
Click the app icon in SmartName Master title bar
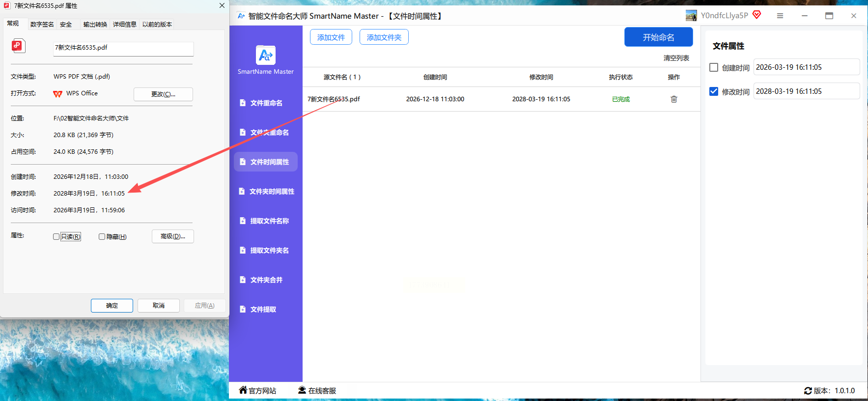pyautogui.click(x=241, y=16)
